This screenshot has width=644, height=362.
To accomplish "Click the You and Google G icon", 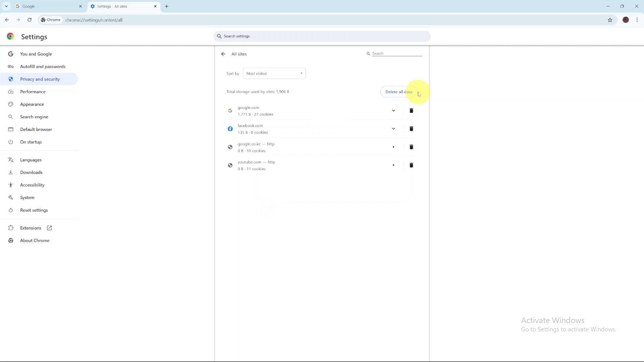I will click(11, 54).
